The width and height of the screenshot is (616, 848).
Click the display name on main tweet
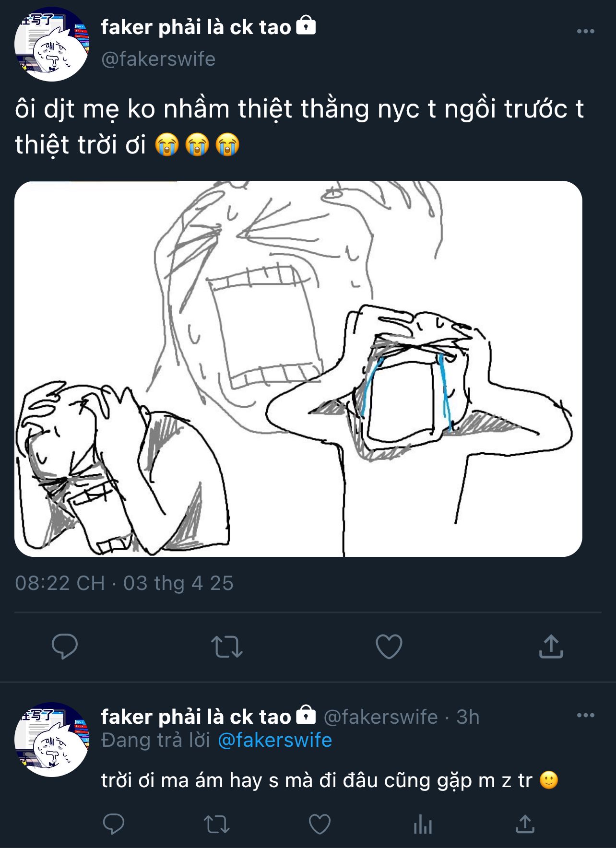196,27
